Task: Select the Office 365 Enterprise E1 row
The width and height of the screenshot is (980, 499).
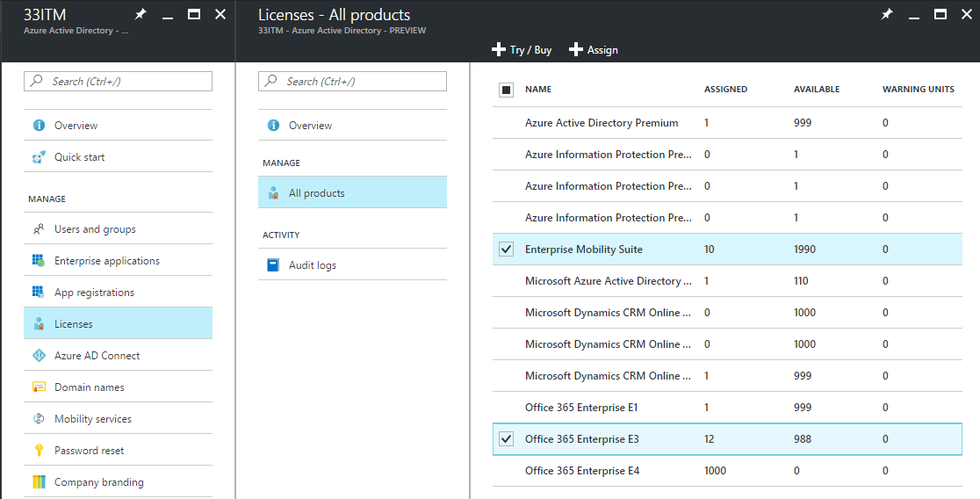Action: point(727,408)
